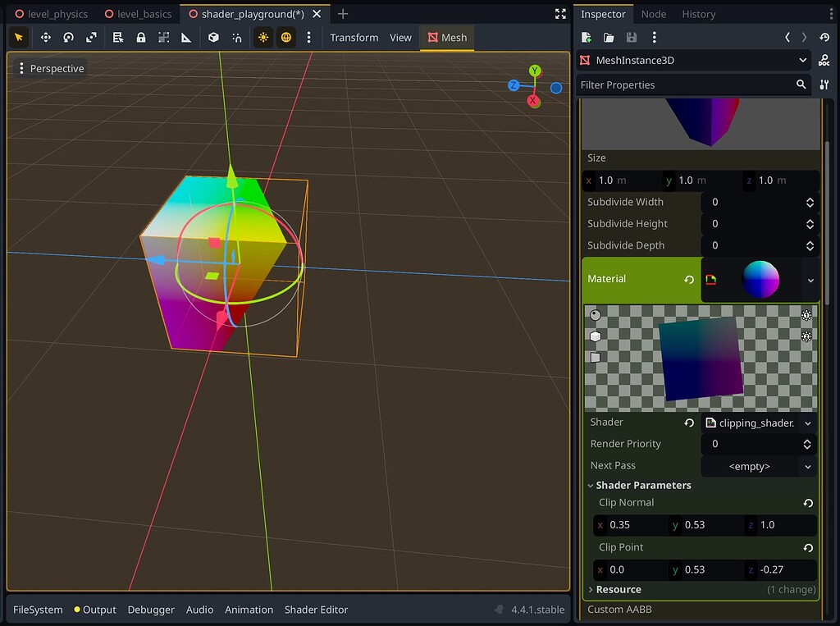Viewport: 840px width, 626px height.
Task: Click the Lock selected node icon
Action: 140,37
